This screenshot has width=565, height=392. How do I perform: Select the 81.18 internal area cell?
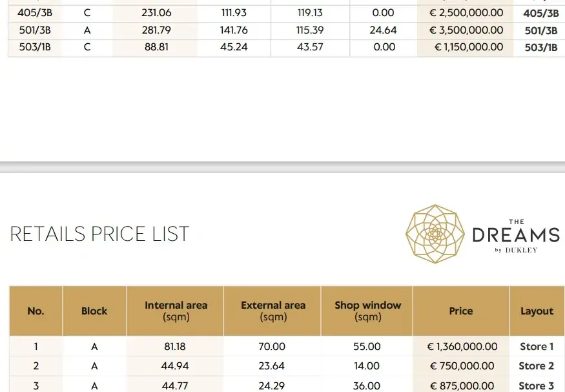click(175, 347)
